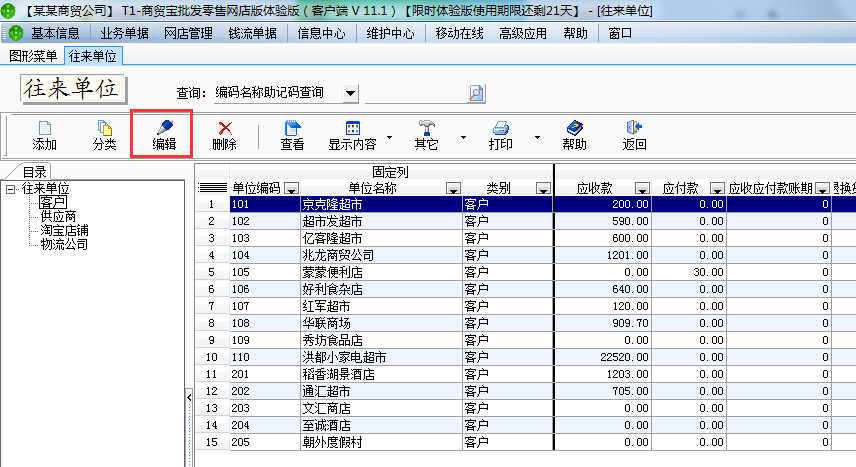Click the 分类 (Category) toolbar icon
This screenshot has width=856, height=467.
point(104,128)
